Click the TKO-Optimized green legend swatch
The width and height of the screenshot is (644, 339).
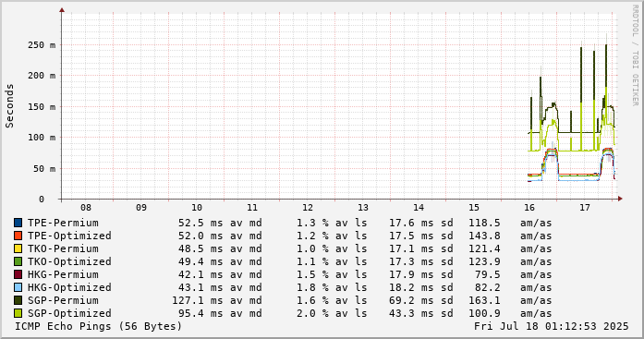click(x=18, y=261)
